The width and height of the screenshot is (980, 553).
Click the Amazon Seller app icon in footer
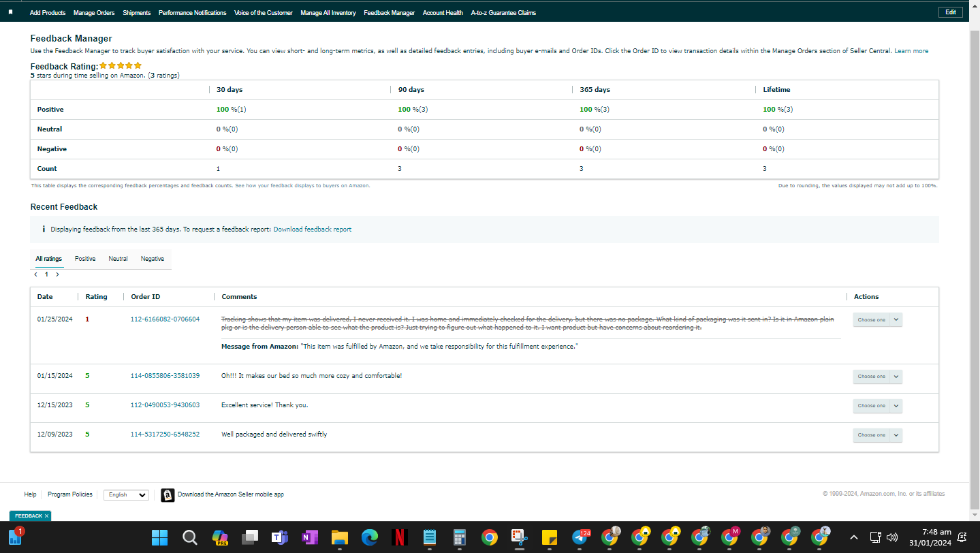pyautogui.click(x=168, y=495)
